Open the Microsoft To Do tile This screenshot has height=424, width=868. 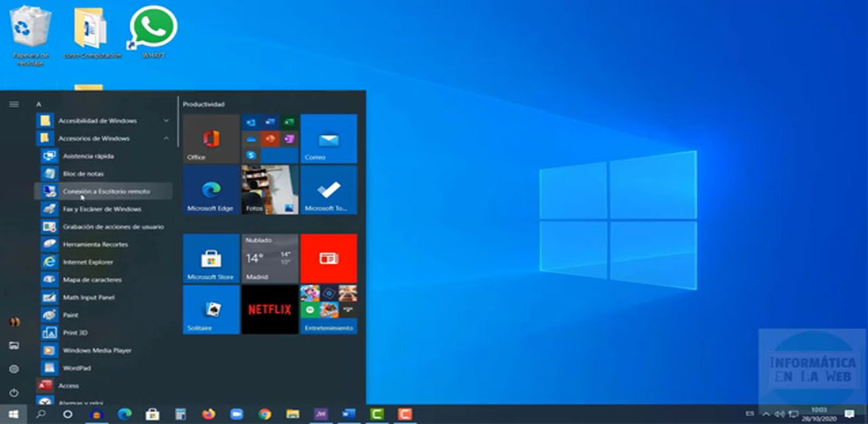pyautogui.click(x=329, y=190)
